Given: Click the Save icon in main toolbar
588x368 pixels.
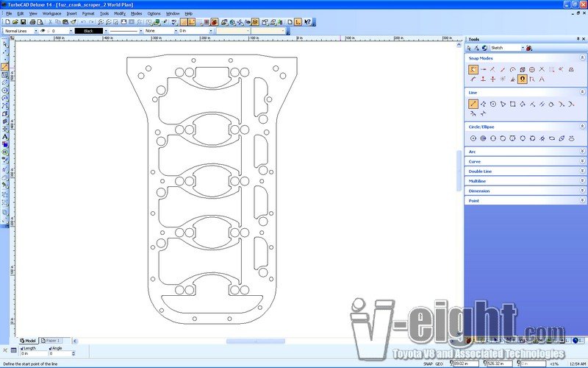Looking at the screenshot, I should tap(24, 22).
